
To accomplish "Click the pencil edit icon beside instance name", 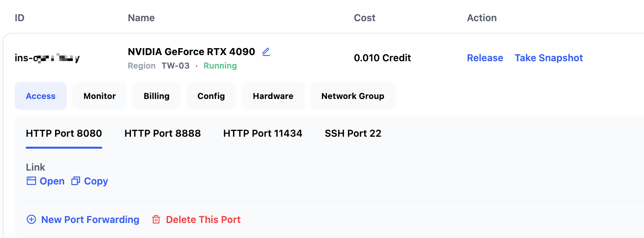I will point(266,52).
